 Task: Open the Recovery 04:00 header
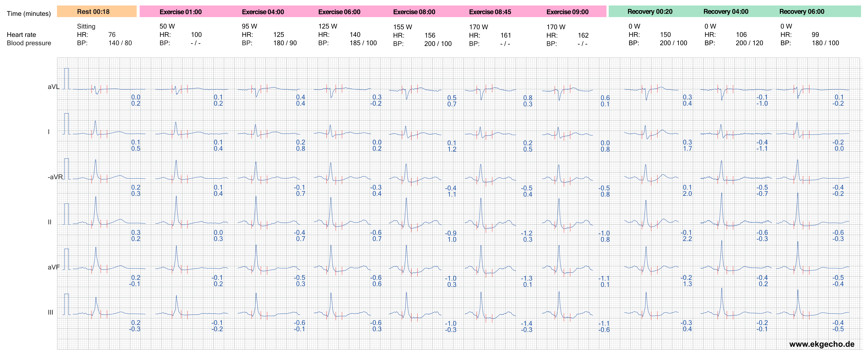tap(726, 11)
